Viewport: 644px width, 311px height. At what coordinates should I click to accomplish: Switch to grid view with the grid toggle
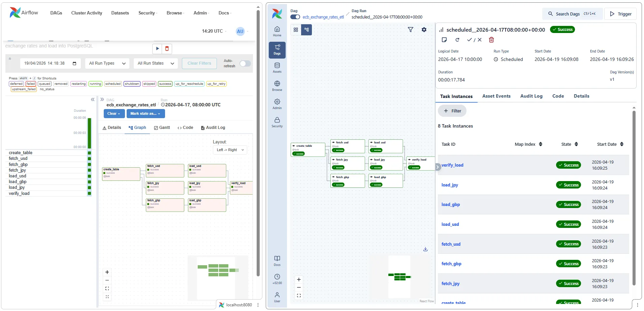pyautogui.click(x=295, y=30)
